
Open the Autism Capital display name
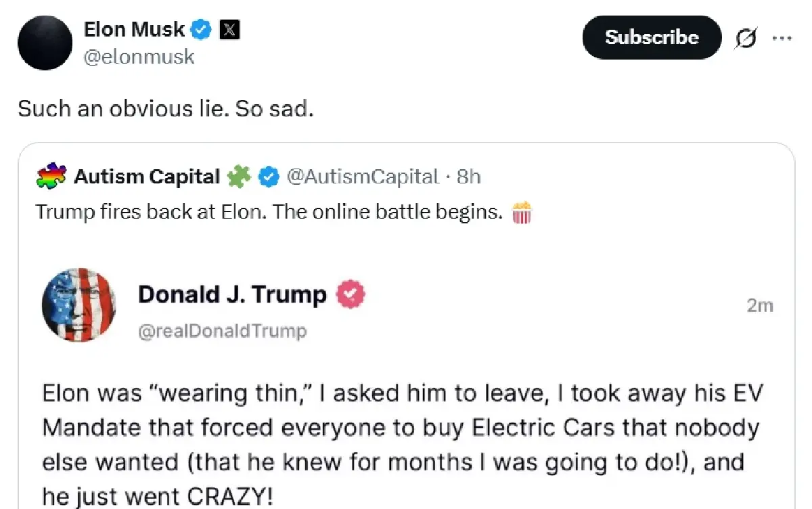point(146,177)
